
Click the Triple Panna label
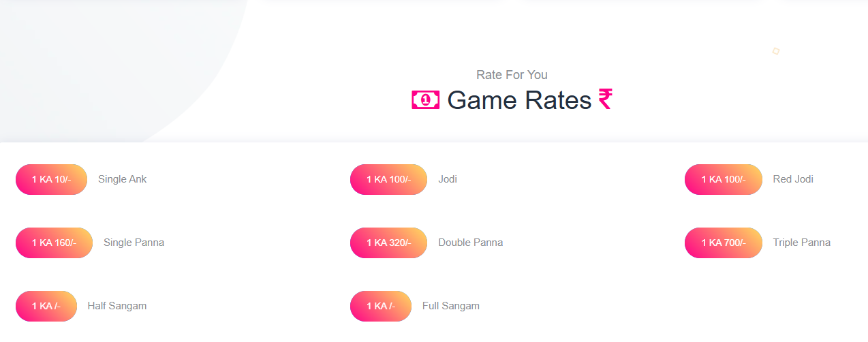point(801,243)
